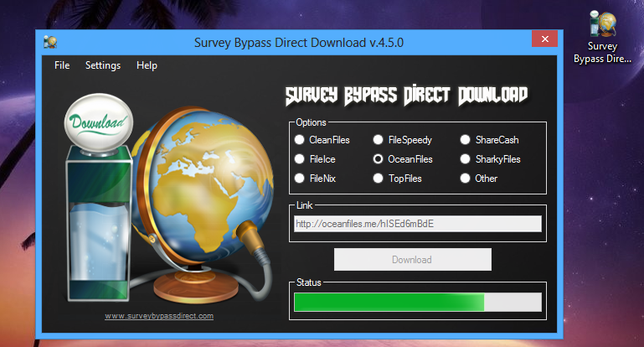The image size is (644, 347).
Task: Select the TopFiles radio option
Action: pyautogui.click(x=378, y=178)
